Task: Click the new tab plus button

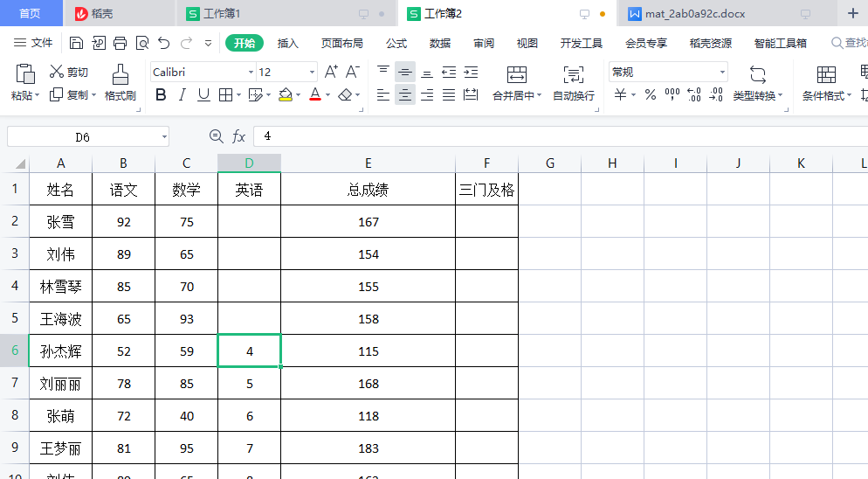Action: pyautogui.click(x=853, y=13)
